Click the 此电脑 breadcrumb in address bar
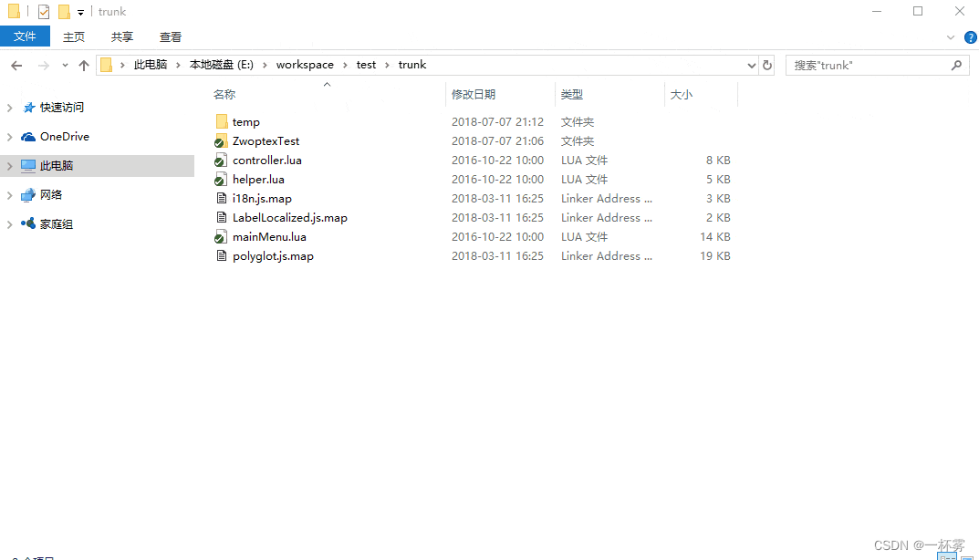This screenshot has width=979, height=560. click(x=151, y=65)
